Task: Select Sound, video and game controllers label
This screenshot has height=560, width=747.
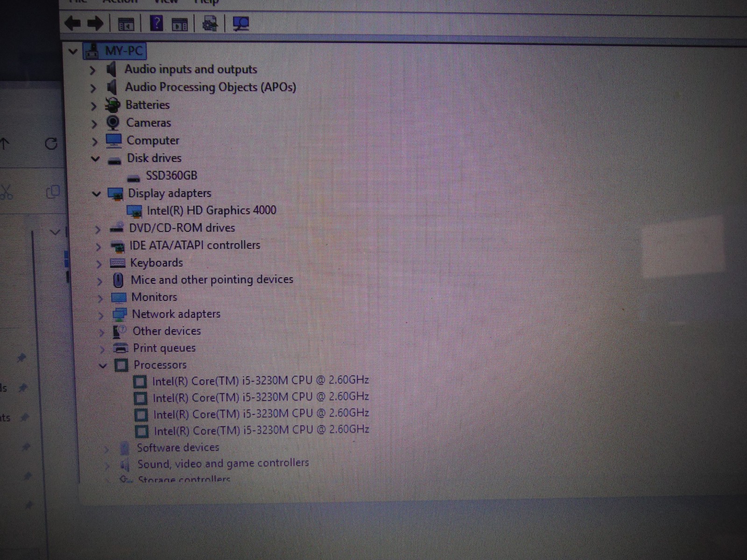Action: 223,463
